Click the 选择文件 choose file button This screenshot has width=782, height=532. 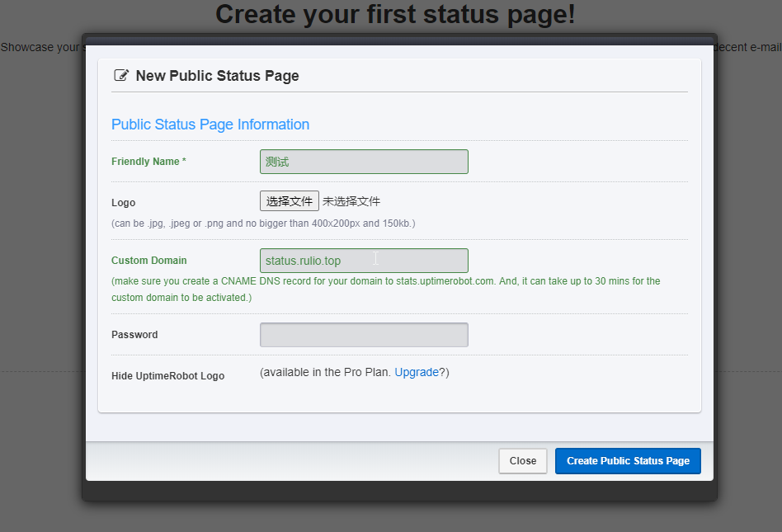pos(290,201)
